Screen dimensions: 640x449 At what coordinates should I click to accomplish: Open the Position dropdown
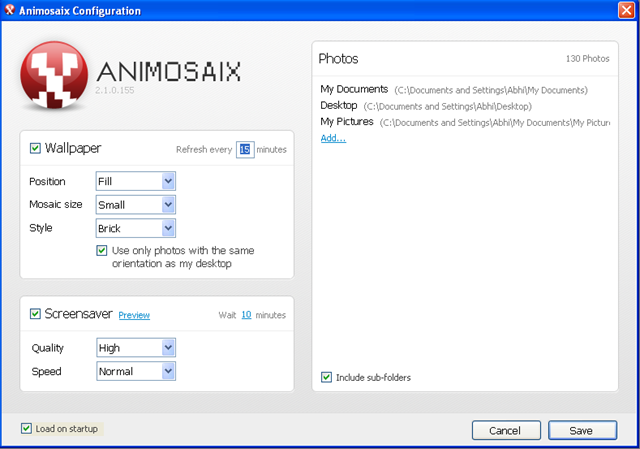[136, 181]
